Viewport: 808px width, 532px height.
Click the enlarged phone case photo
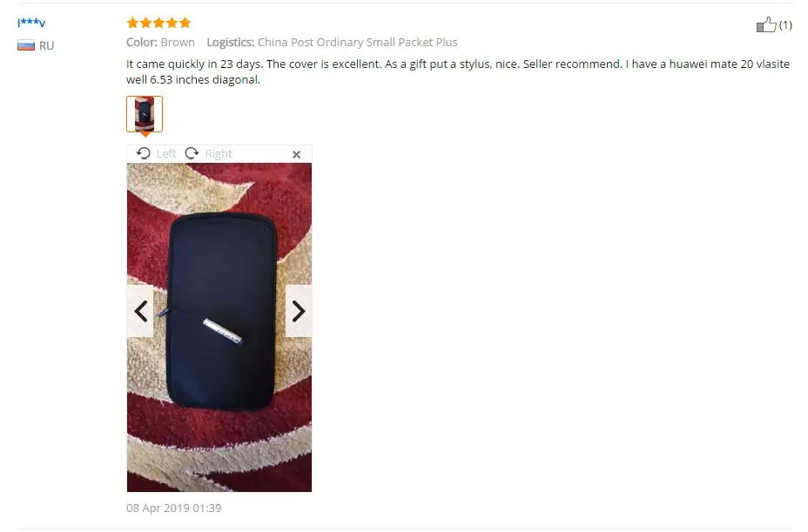click(x=219, y=327)
